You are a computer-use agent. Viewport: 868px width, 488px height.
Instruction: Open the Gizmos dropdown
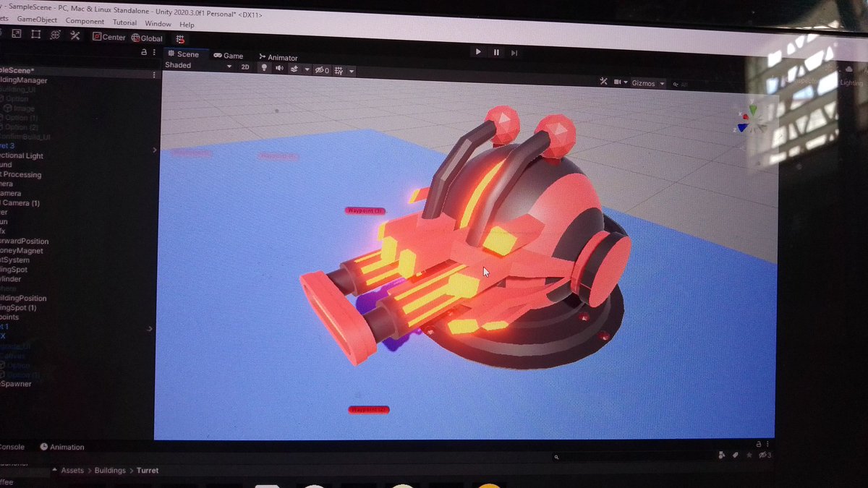click(x=647, y=84)
